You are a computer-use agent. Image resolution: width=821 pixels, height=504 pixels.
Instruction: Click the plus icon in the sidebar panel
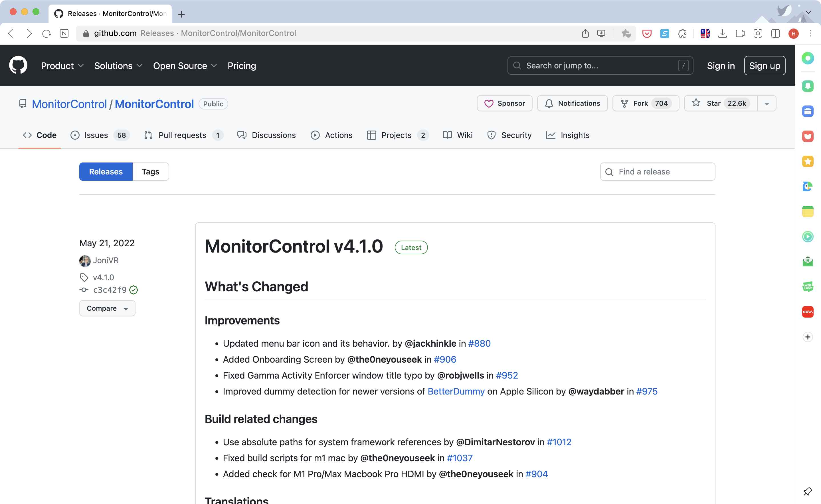coord(807,337)
